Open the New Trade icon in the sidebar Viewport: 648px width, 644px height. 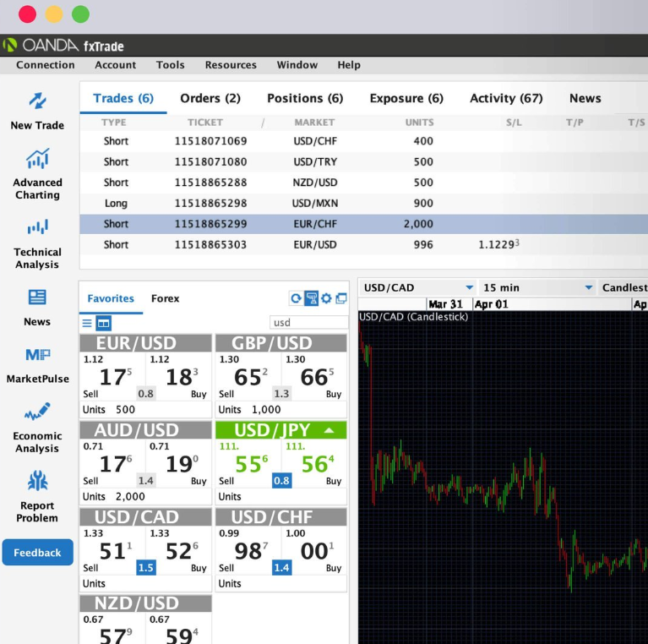(x=38, y=101)
